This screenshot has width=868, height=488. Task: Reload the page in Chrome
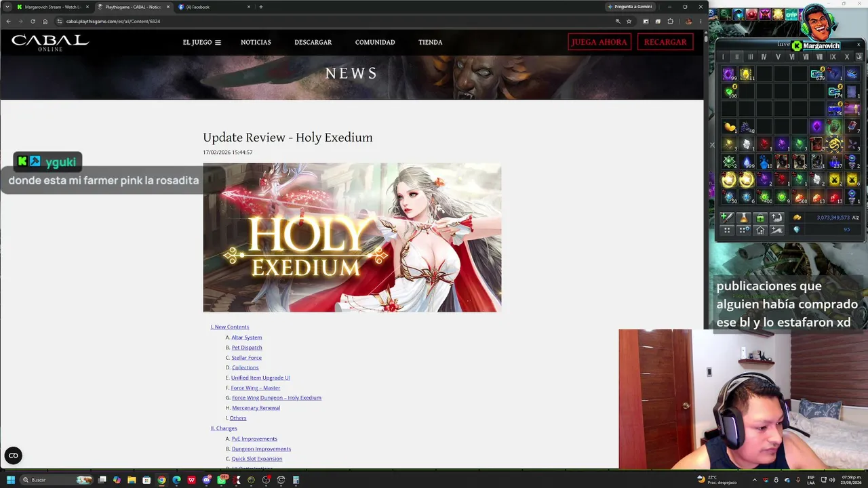(33, 21)
